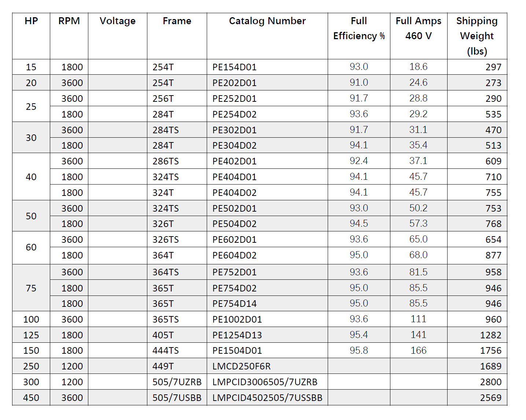This screenshot has height=420, width=526.
Task: Select catalog number PE1504D01
Action: (237, 350)
